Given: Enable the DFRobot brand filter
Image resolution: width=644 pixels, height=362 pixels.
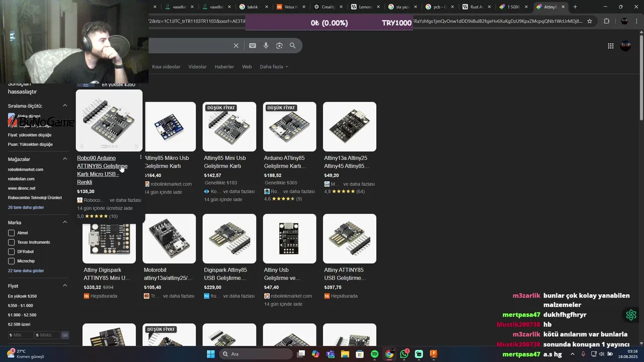Looking at the screenshot, I should click(x=12, y=251).
